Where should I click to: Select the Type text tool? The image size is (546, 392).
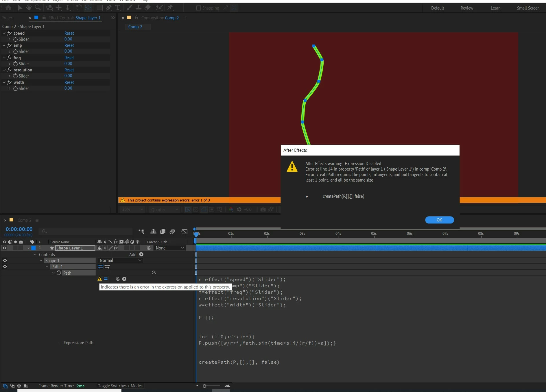[118, 8]
